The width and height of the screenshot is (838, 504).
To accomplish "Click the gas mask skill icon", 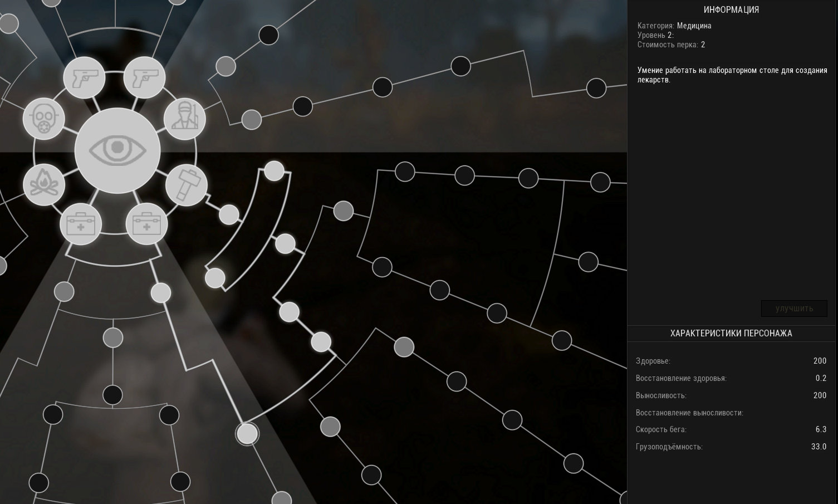I will coord(44,119).
